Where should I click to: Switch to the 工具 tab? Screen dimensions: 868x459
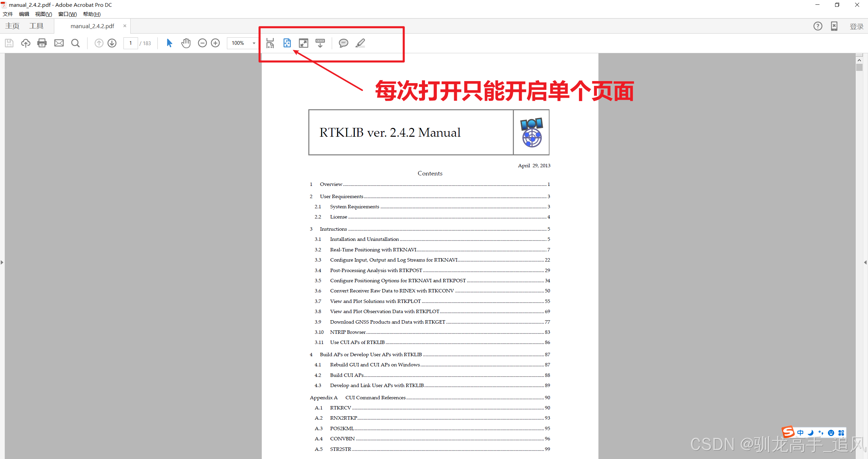click(x=36, y=26)
